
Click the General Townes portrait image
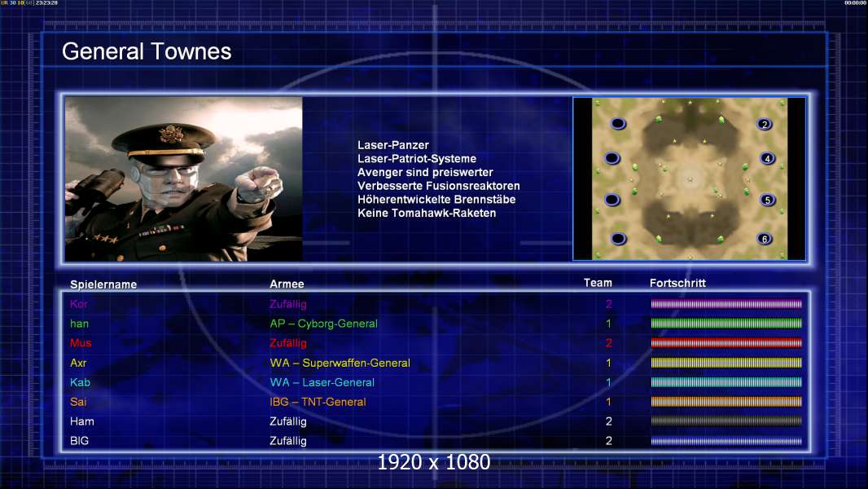[184, 178]
